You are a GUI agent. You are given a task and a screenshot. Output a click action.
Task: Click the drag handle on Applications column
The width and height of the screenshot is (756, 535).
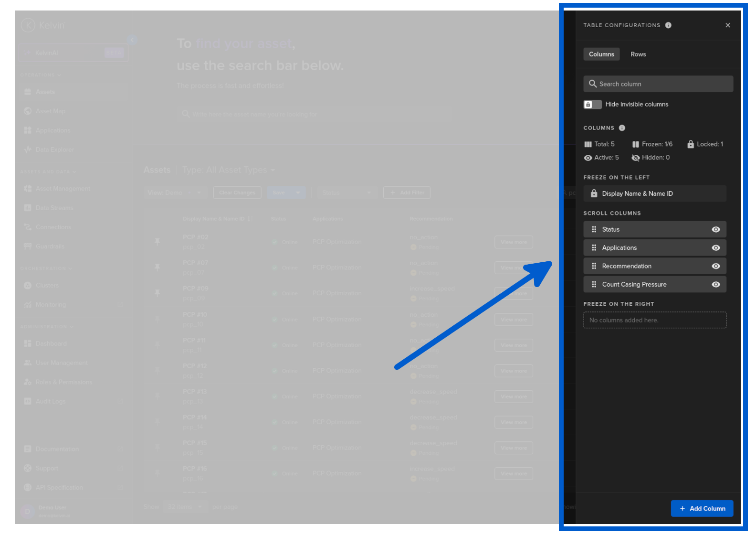coord(594,248)
